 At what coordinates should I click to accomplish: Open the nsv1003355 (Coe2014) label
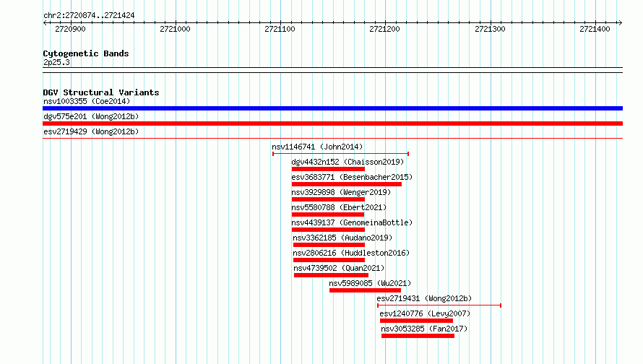point(87,101)
